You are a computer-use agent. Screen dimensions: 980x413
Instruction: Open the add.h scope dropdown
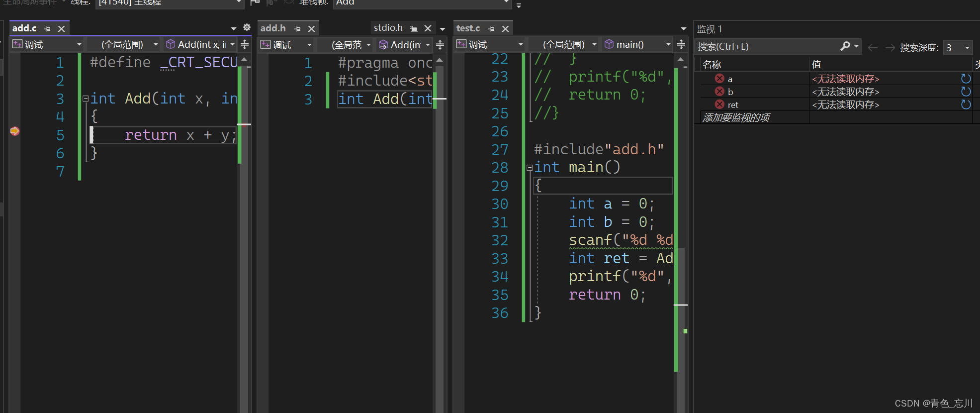(x=345, y=45)
